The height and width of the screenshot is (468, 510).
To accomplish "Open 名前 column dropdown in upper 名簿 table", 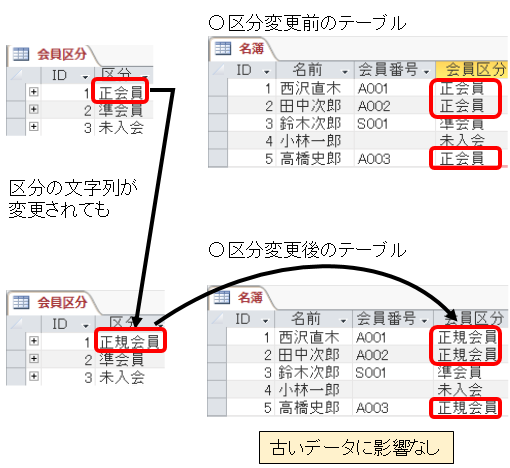I will click(x=345, y=72).
